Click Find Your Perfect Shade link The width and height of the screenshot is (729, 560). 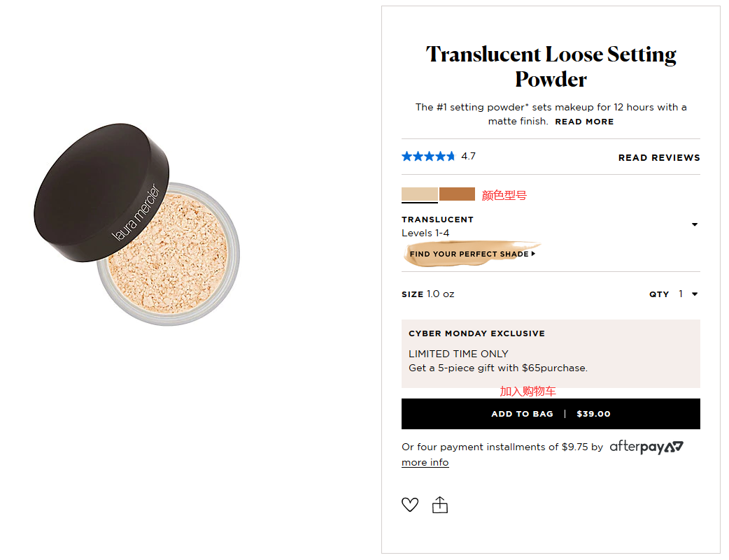tap(469, 254)
